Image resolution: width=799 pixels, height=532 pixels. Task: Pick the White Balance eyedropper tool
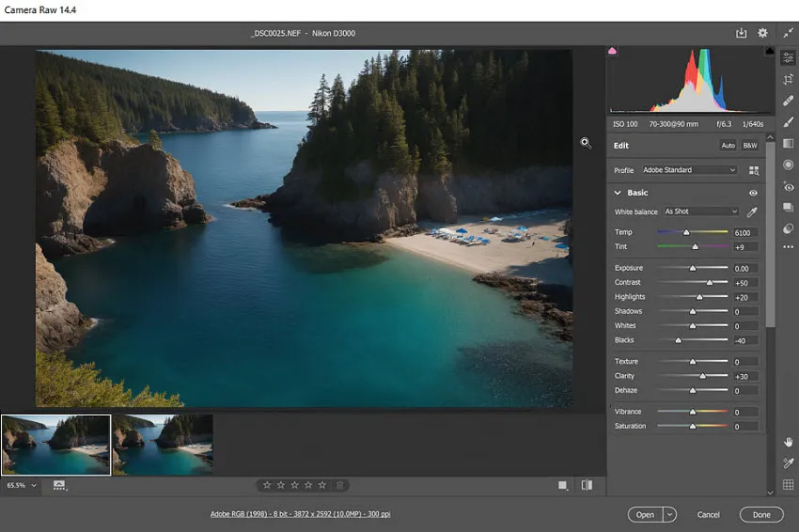(752, 212)
